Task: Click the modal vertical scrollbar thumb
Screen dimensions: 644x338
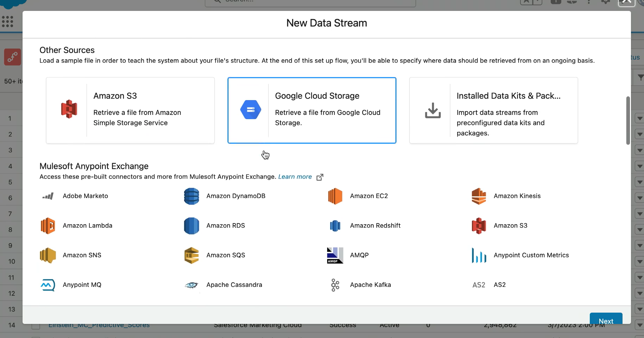Action: (628, 120)
